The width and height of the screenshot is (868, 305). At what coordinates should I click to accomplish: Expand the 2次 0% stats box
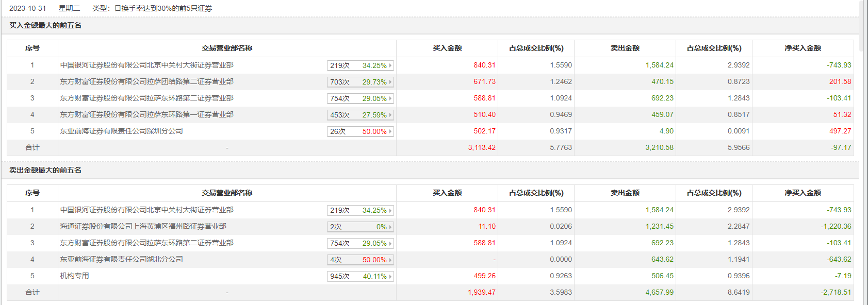click(360, 227)
